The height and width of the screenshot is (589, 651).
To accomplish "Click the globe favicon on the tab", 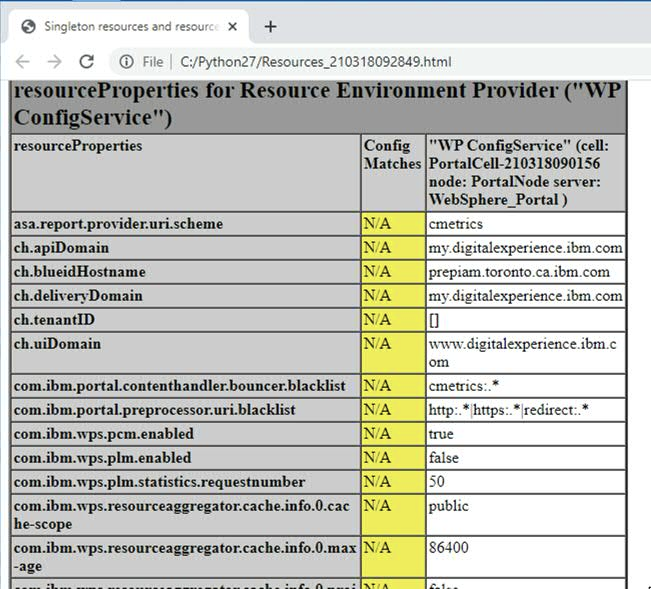I will (29, 27).
